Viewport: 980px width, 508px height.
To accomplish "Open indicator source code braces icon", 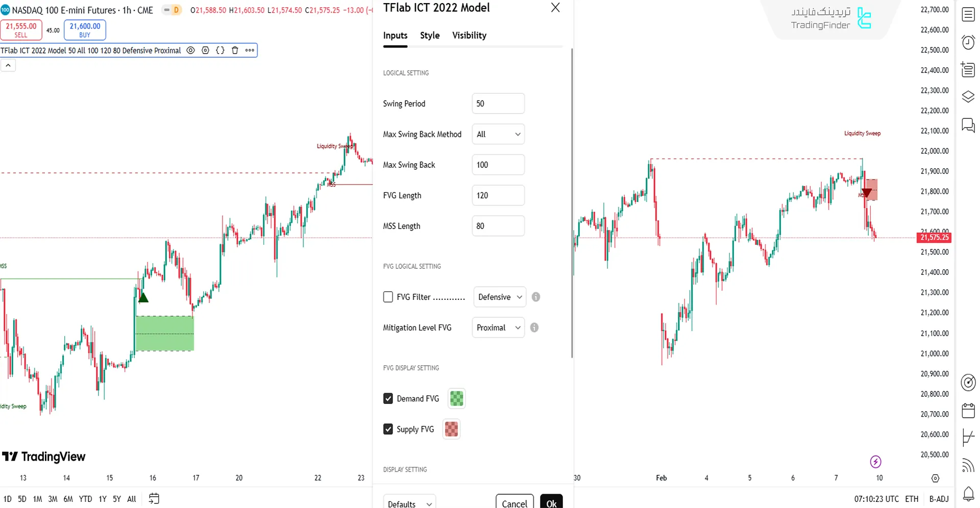I will pyautogui.click(x=220, y=50).
